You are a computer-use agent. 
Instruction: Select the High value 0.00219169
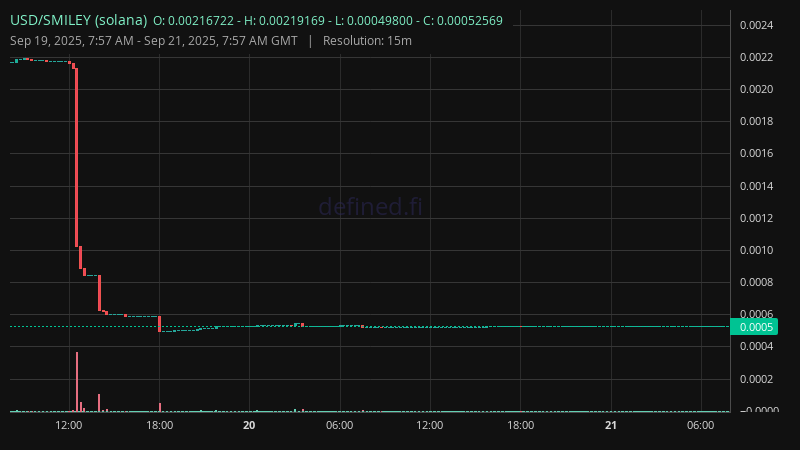point(291,21)
